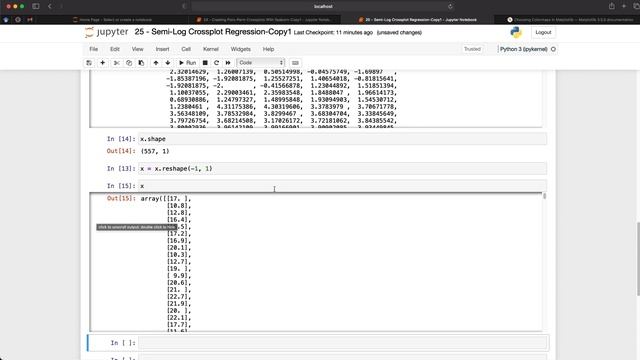Copy the selected cells
This screenshot has width=640, height=360.
point(129,63)
